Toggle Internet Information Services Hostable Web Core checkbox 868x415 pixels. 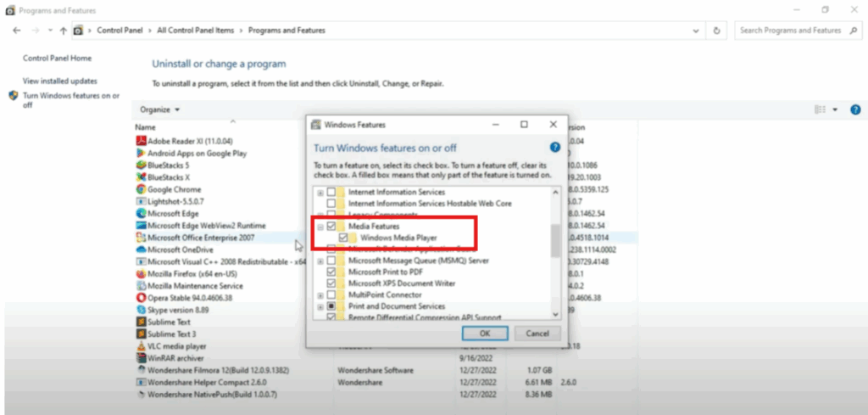coord(331,204)
